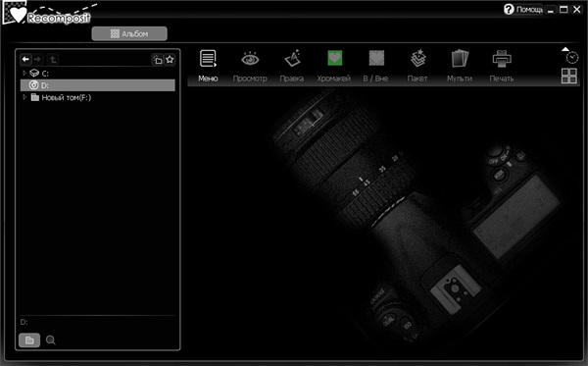
Task: Add folder to favorites star icon
Action: (170, 59)
